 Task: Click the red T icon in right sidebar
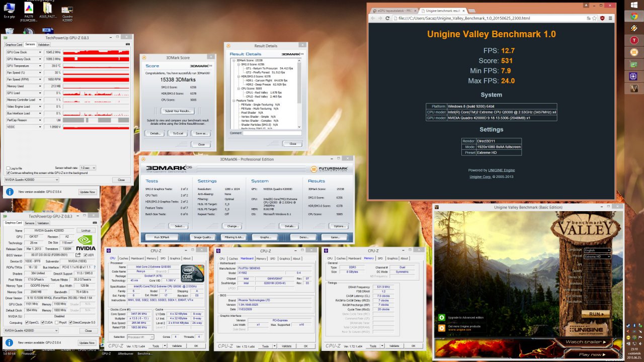pyautogui.click(x=634, y=40)
